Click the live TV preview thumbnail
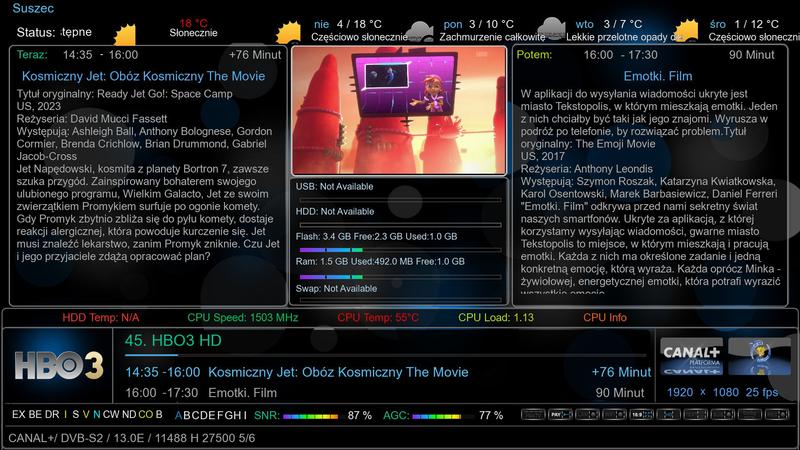 [399, 110]
